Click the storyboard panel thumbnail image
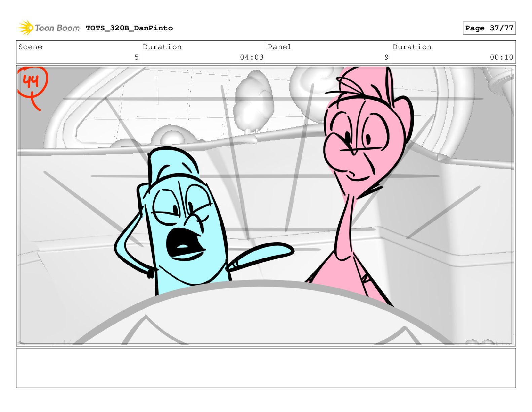Viewport: 532px width, 412px height. pos(266,206)
